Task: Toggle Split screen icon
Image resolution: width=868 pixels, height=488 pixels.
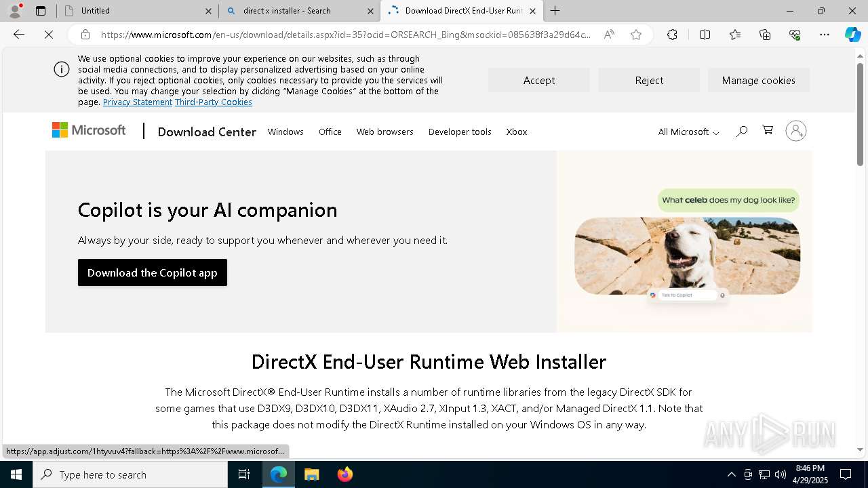Action: click(x=705, y=35)
